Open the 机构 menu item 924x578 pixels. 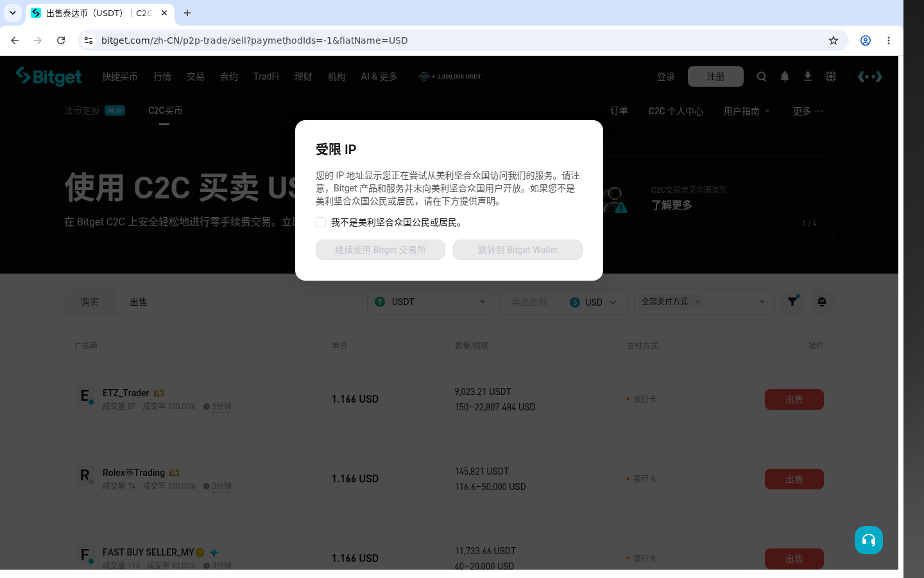pos(337,76)
